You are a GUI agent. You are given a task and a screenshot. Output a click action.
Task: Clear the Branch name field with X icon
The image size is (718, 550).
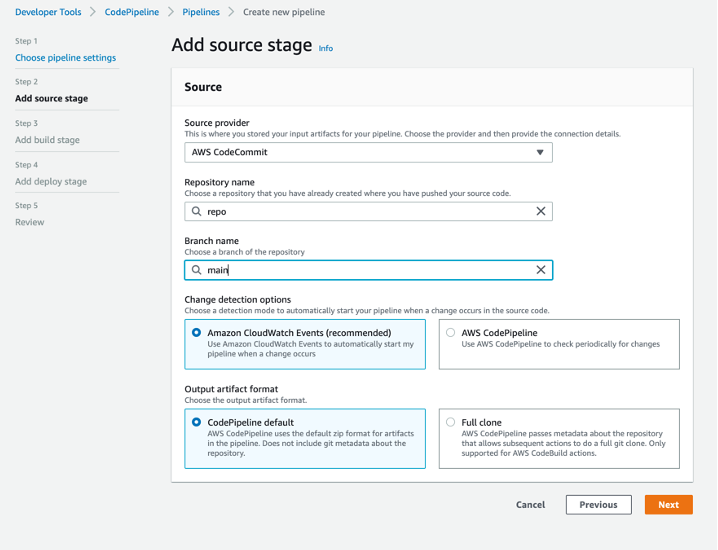[541, 270]
